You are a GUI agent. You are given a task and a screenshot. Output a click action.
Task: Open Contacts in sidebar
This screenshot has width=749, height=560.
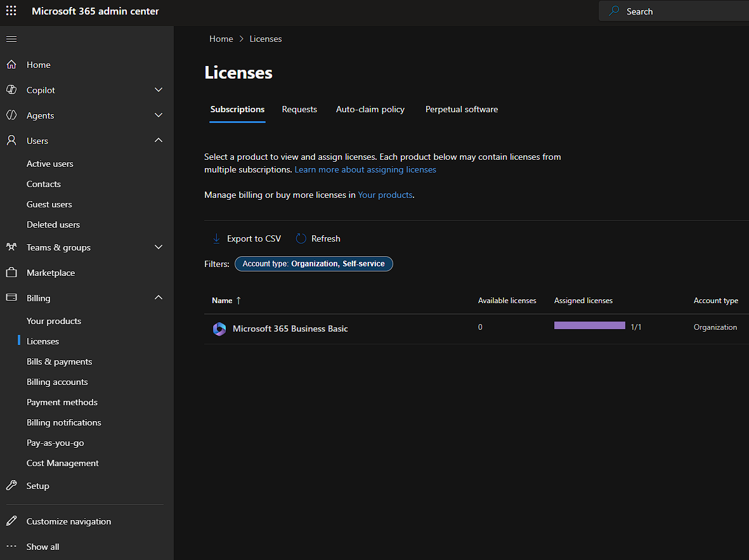pos(44,184)
